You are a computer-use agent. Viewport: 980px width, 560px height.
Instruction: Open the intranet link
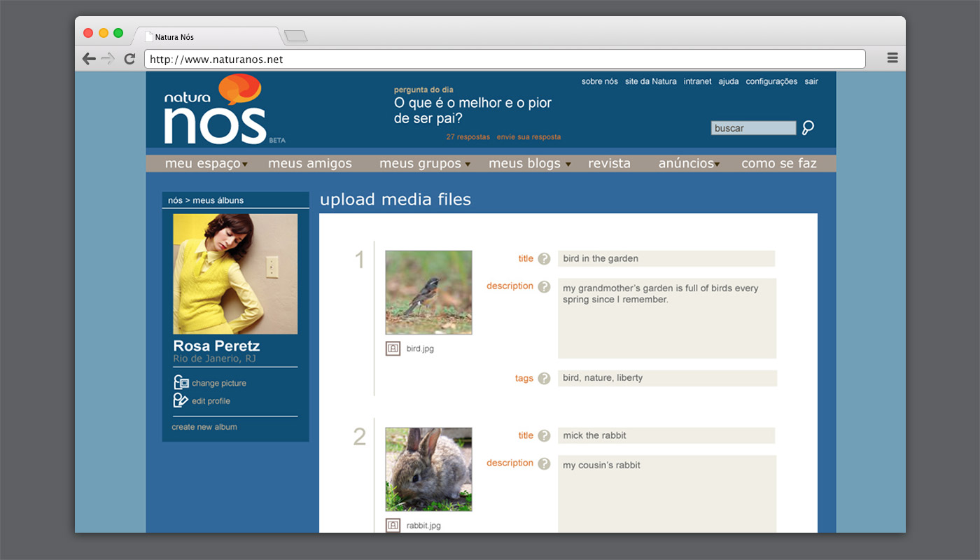(x=697, y=81)
